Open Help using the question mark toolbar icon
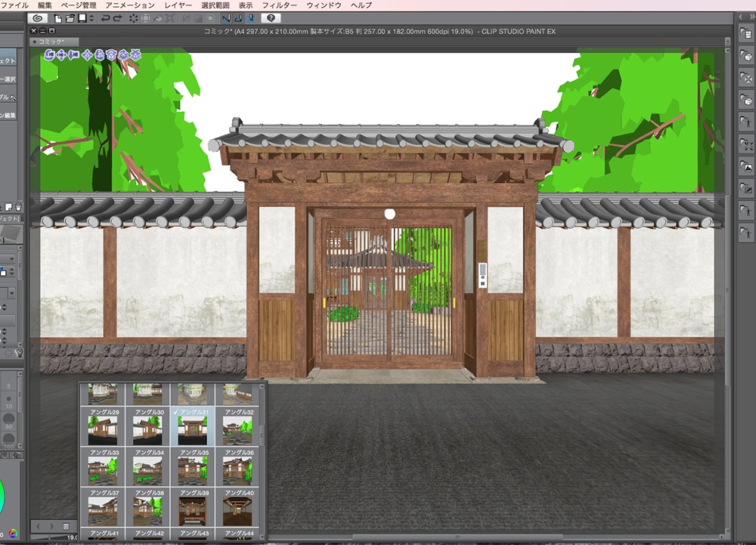Viewport: 756px width, 545px height. click(271, 18)
